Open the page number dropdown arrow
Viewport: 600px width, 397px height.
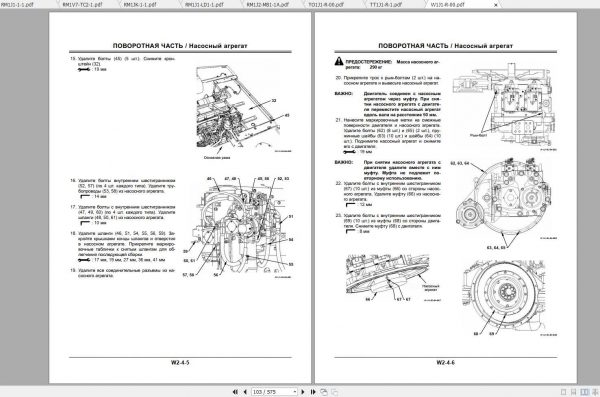(295, 392)
